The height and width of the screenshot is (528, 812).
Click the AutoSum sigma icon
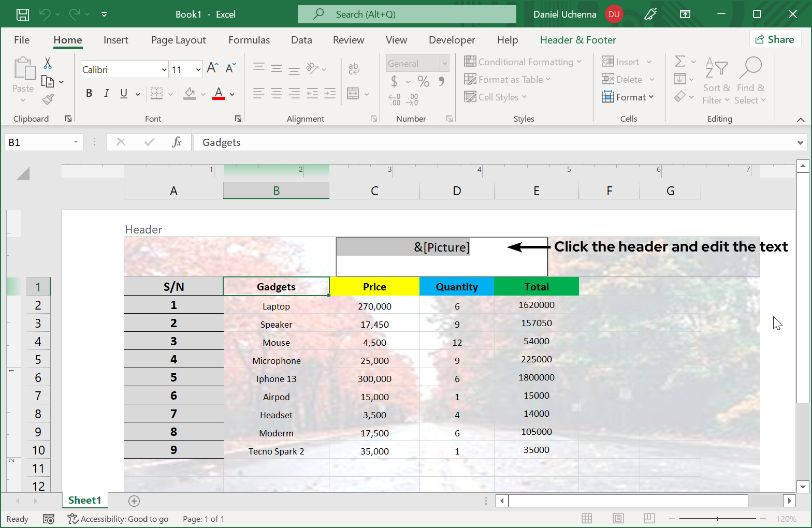[x=680, y=62]
